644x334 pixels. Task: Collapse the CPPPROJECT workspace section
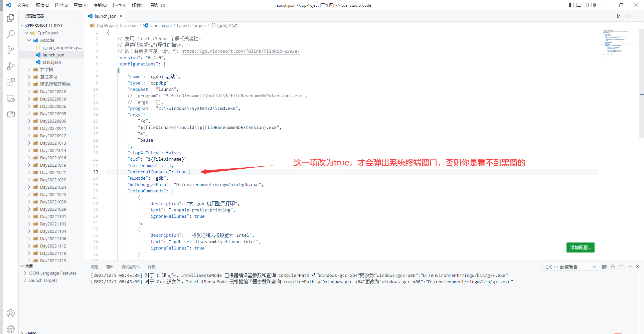pos(51,25)
